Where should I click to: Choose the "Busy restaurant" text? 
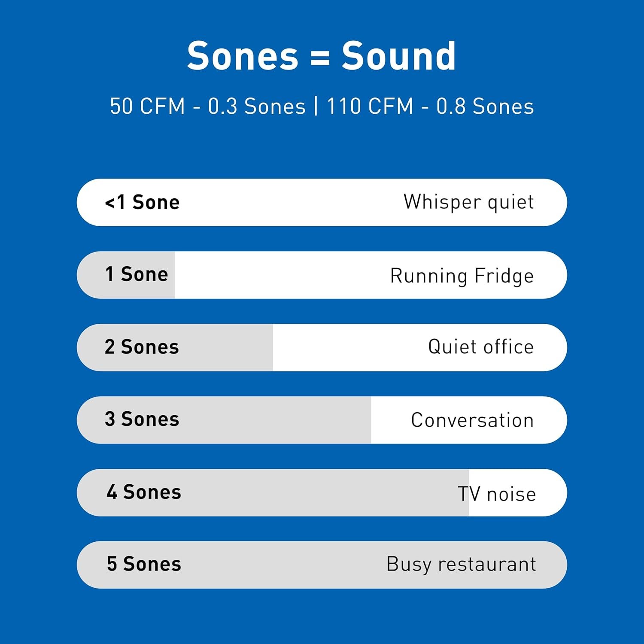[461, 564]
